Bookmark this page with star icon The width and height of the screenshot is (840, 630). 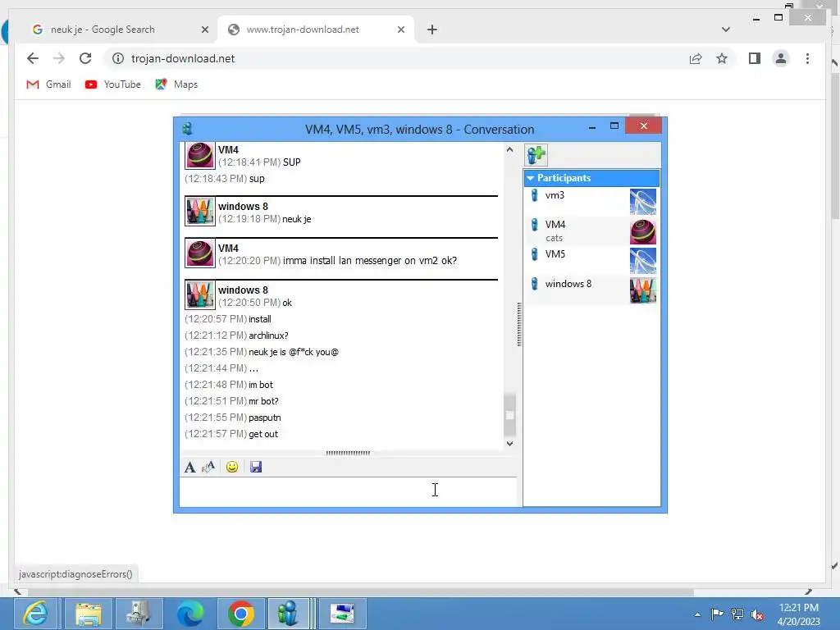722,58
